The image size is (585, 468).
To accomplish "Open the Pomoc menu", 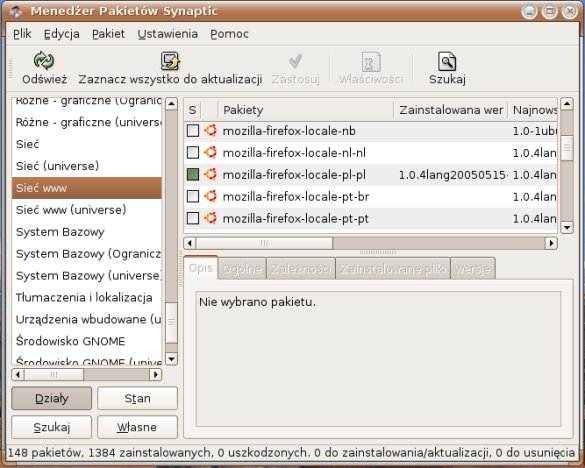I will (x=229, y=34).
